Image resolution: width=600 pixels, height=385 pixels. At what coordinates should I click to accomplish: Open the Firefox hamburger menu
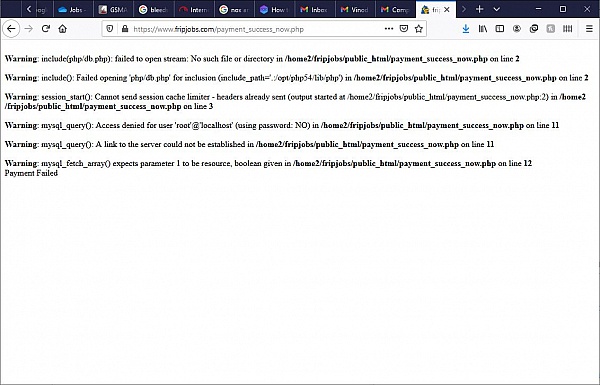click(x=589, y=29)
